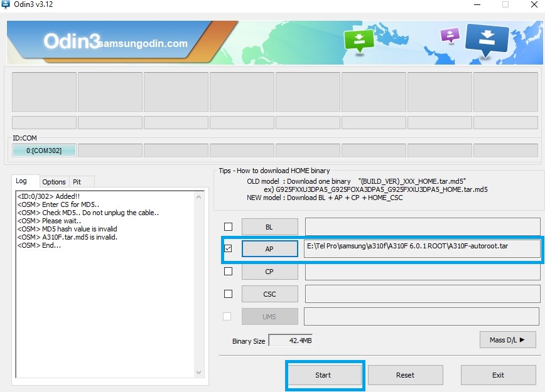The image size is (545, 392).
Task: Click the BL file button
Action: point(270,227)
